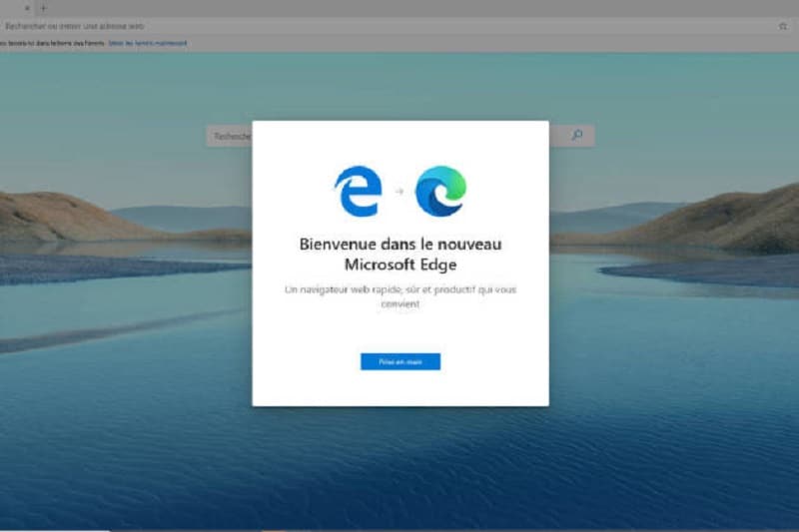Open a new tab with plus icon
Image resolution: width=799 pixels, height=532 pixels.
click(x=43, y=7)
